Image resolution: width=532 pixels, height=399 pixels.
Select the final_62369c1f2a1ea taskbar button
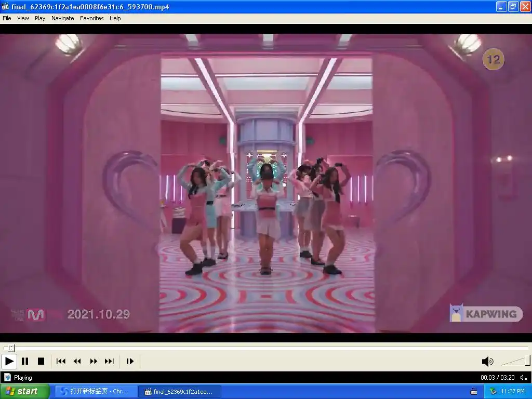pyautogui.click(x=180, y=392)
